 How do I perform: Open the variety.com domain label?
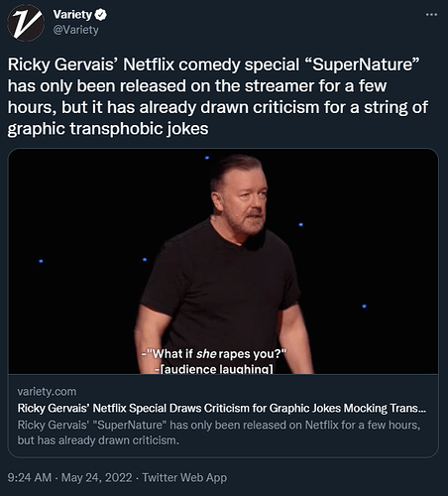[47, 392]
